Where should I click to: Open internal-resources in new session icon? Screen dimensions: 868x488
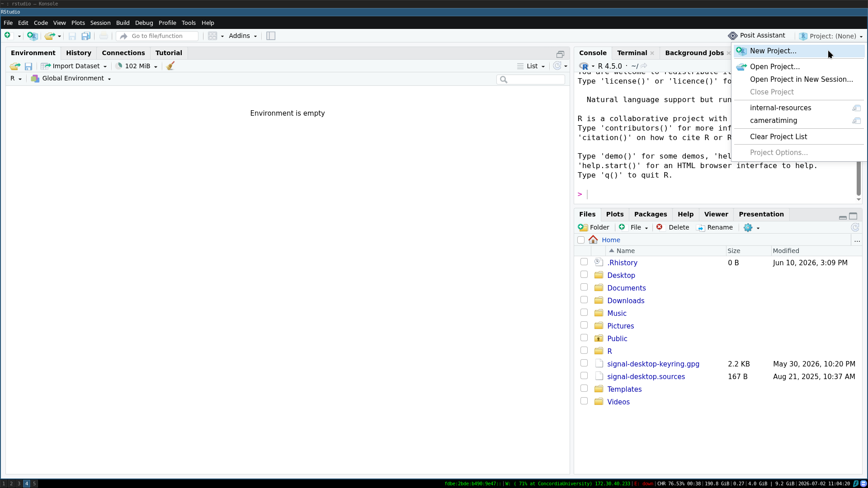point(856,108)
